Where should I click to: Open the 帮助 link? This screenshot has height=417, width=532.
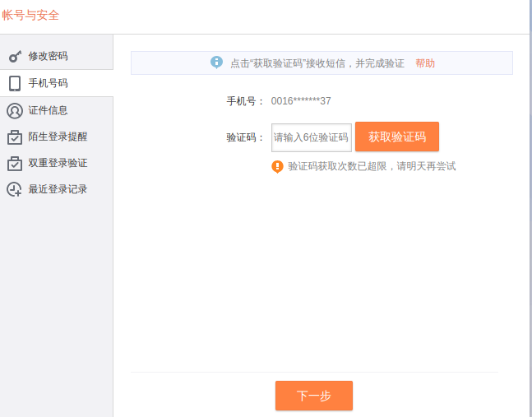425,63
